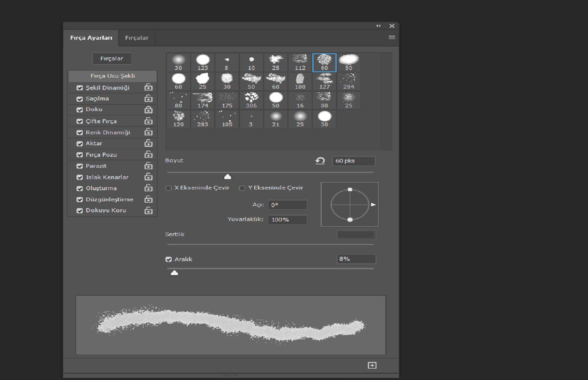Disable the Islak Kenarlar option

coord(80,177)
